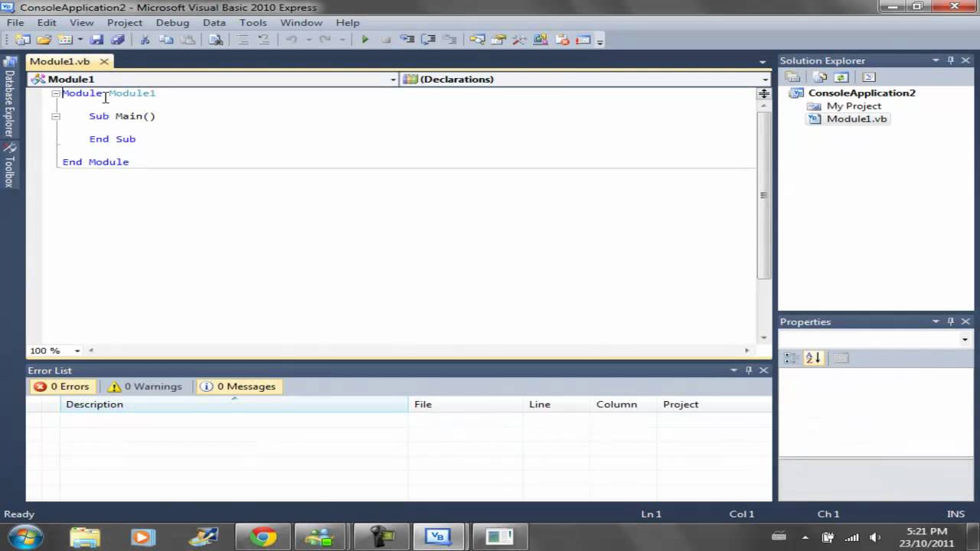This screenshot has width=980, height=551.
Task: Toggle auto-hide pin on Solution Explorer
Action: [951, 60]
